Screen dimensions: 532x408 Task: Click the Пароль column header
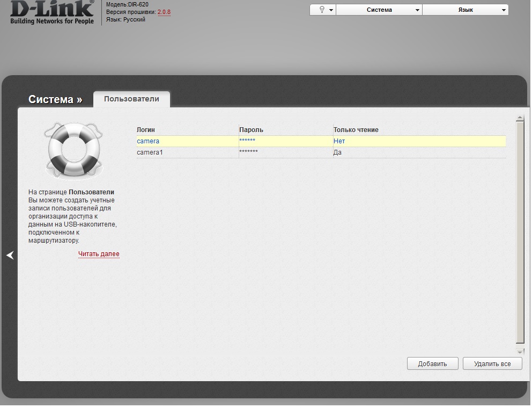251,130
